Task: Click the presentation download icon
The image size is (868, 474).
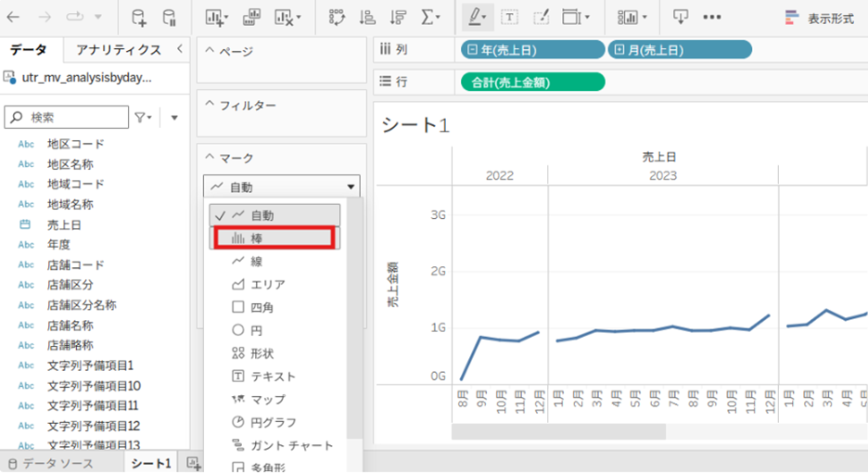Action: (x=681, y=18)
